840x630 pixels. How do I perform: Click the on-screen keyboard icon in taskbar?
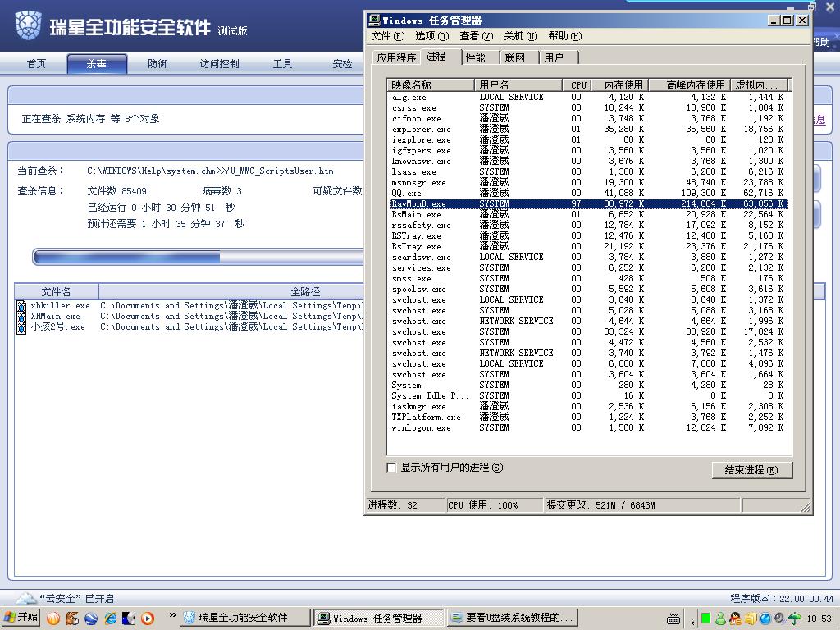[x=673, y=619]
